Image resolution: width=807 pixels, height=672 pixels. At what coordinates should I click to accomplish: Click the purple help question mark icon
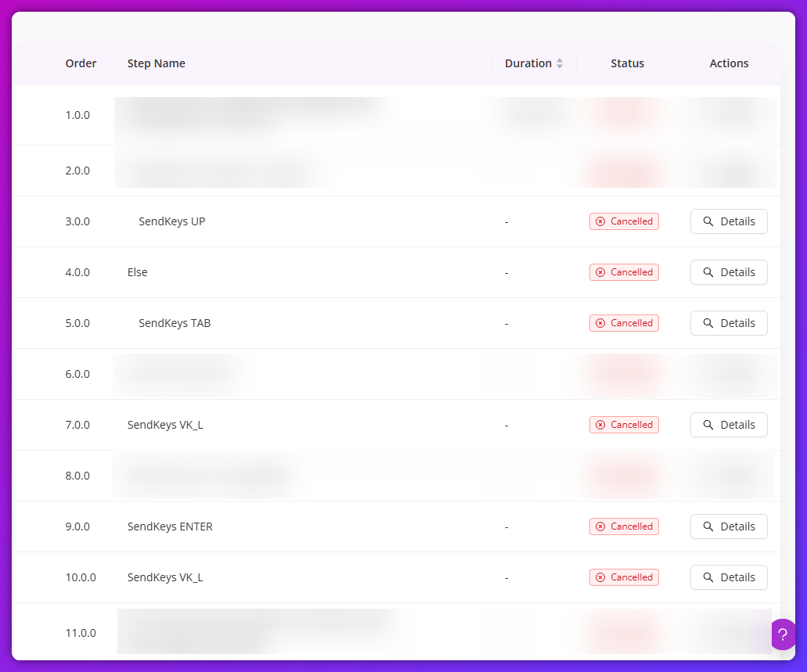point(783,634)
